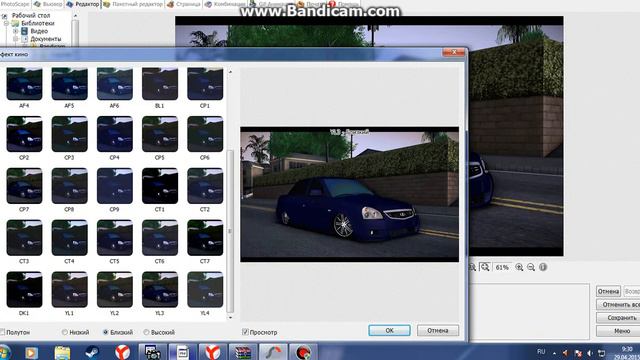
Task: Select the CP5 effect thumbnail
Action: [x=160, y=134]
